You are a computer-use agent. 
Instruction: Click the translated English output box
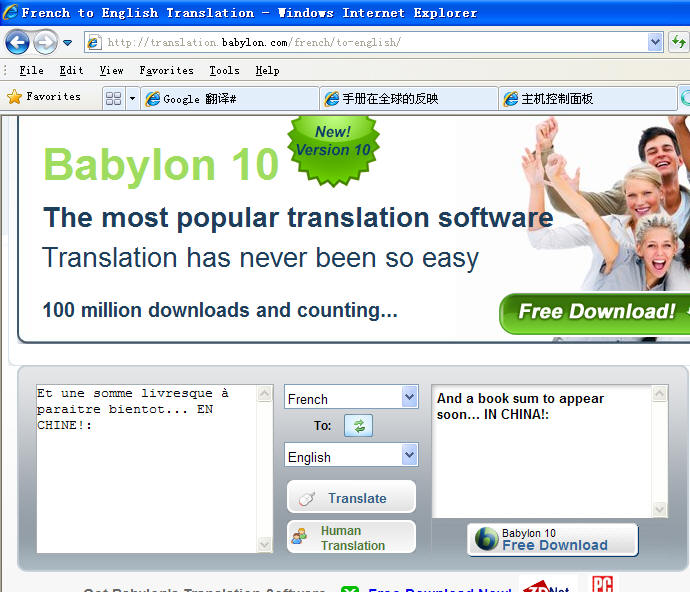[541, 452]
